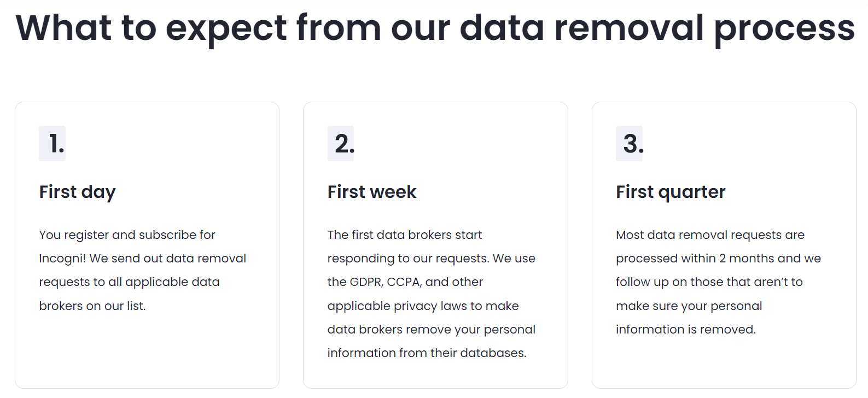Click the First week description paragraph
The image size is (868, 398).
click(x=431, y=294)
